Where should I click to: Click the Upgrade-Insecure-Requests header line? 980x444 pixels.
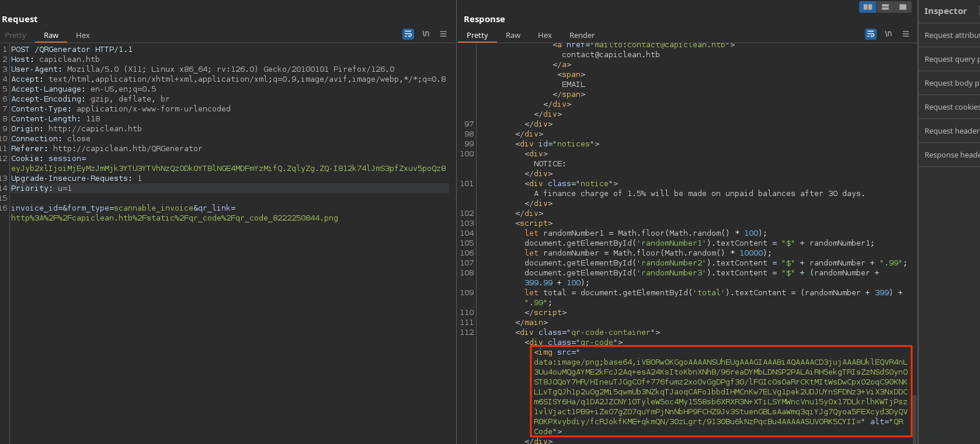(77, 179)
